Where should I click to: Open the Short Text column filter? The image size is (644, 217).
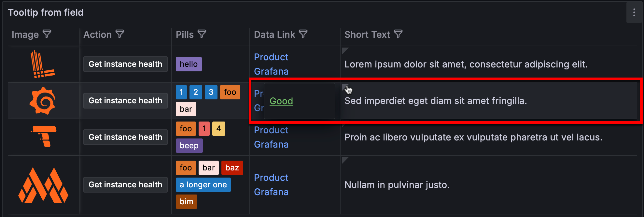coord(398,34)
